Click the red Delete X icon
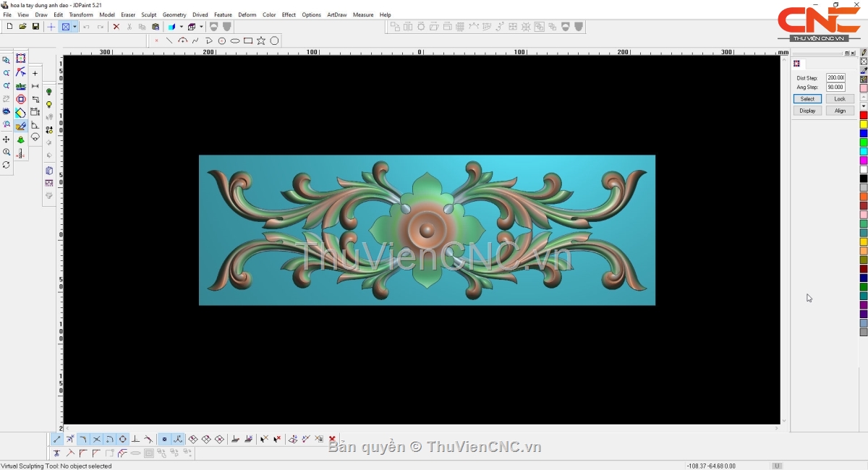This screenshot has height=470, width=868. (116, 27)
